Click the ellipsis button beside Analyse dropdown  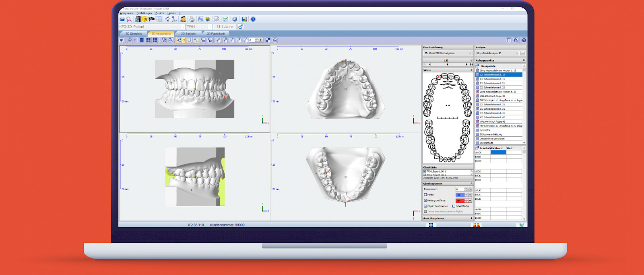tap(522, 53)
